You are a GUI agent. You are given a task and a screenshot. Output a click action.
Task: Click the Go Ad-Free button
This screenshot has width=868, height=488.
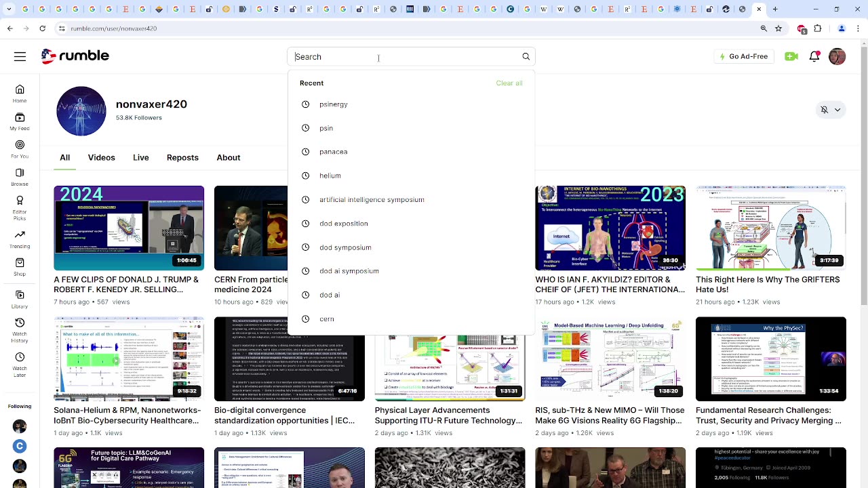(x=744, y=56)
